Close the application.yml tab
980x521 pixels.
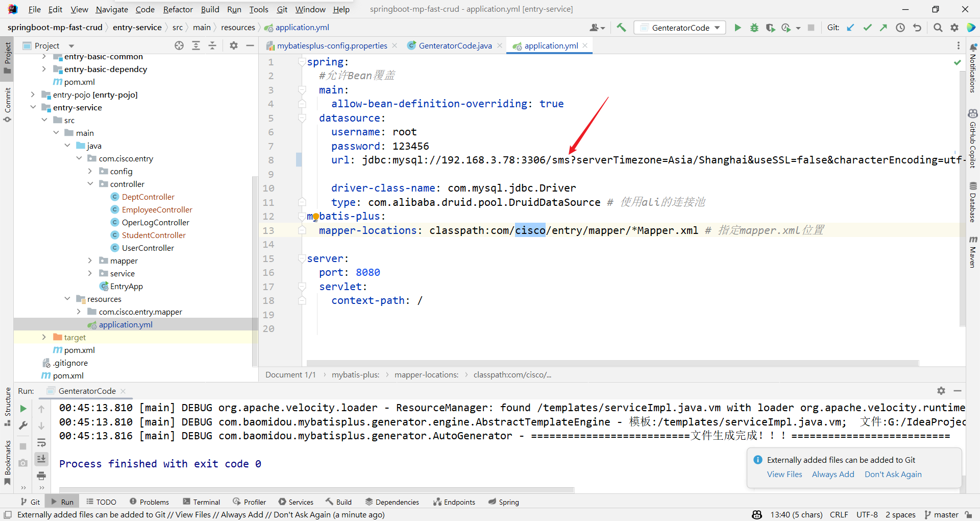point(585,45)
